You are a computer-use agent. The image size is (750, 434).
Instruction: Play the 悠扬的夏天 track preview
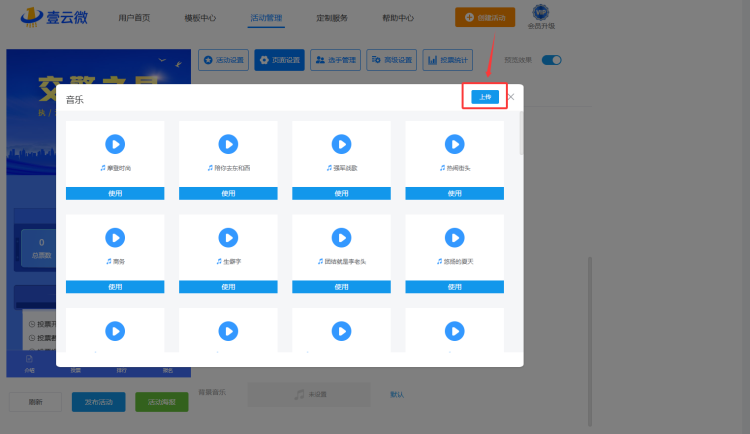tap(454, 237)
